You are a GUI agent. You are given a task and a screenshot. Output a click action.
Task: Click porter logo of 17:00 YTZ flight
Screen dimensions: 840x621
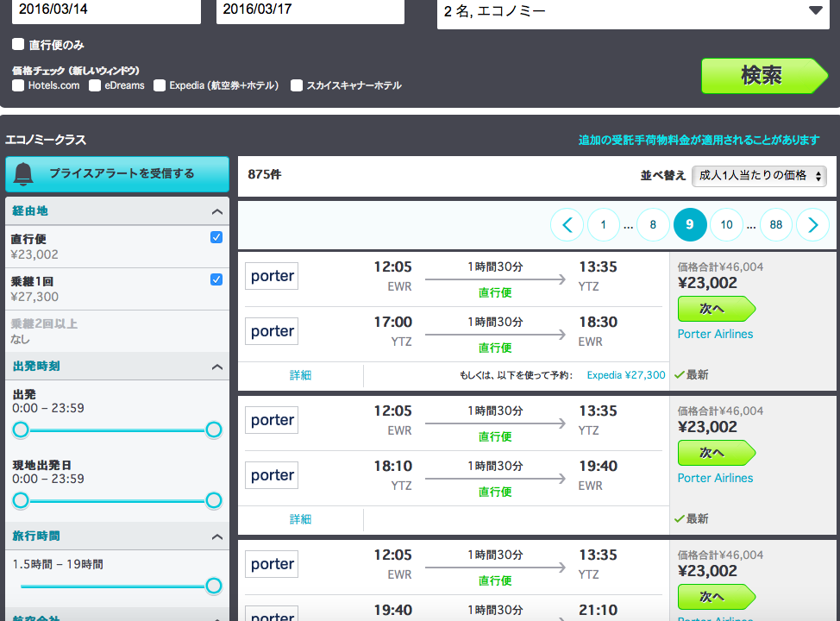coord(272,331)
